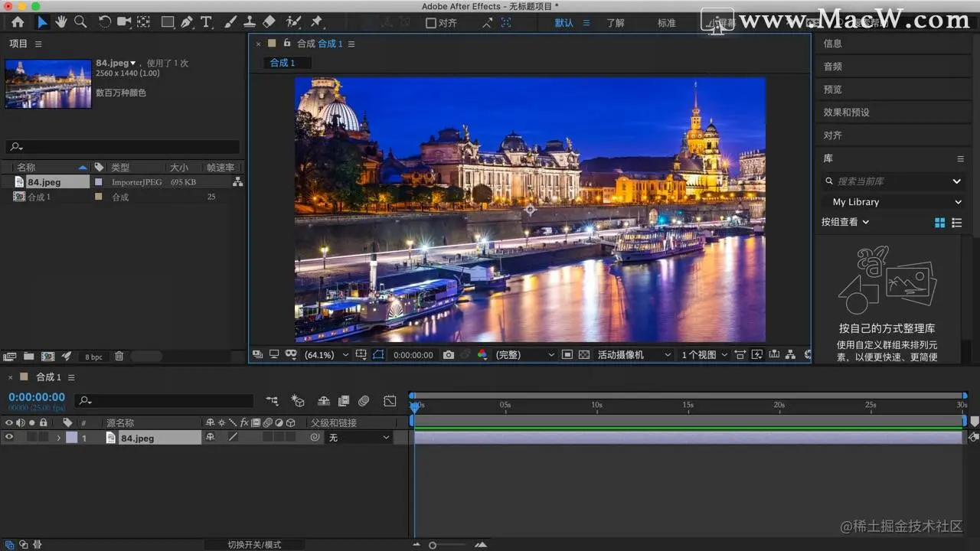Select the Selection arrow tool
This screenshot has height=551, width=980.
pos(42,22)
